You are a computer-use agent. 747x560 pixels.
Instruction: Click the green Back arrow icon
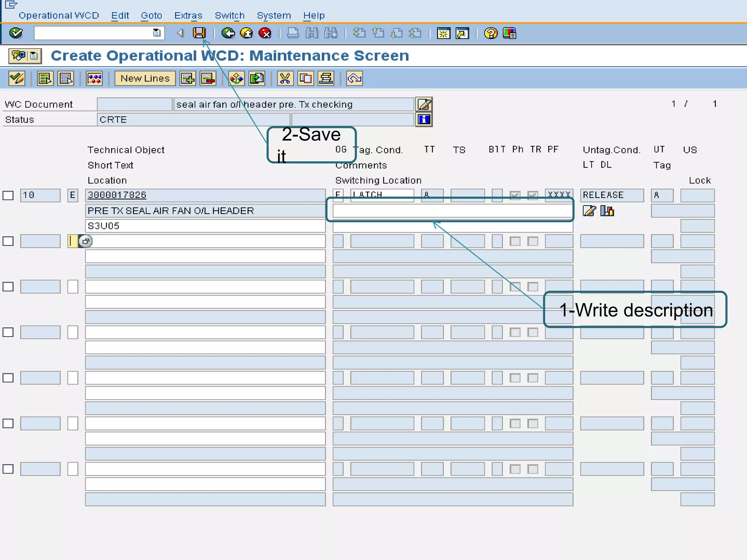tap(228, 33)
